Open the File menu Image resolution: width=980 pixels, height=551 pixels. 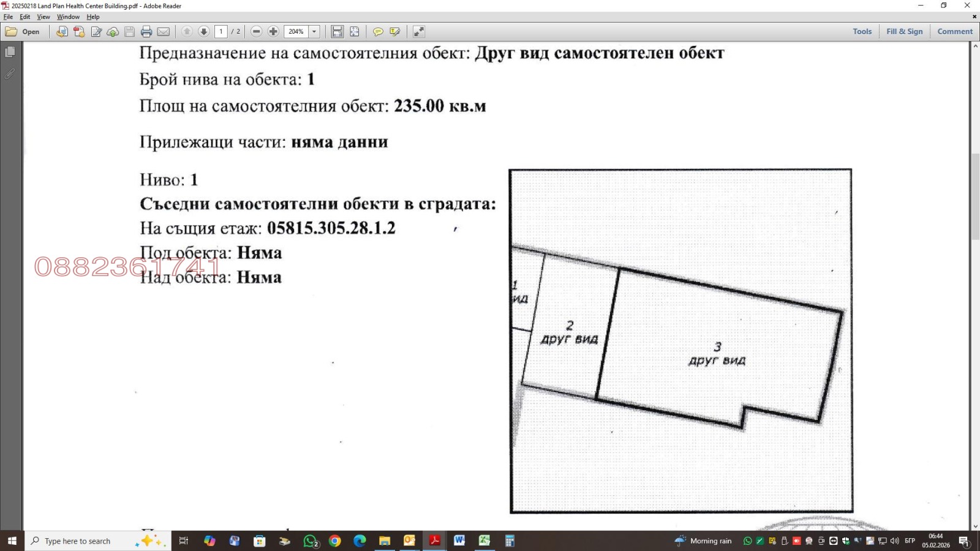click(x=8, y=17)
